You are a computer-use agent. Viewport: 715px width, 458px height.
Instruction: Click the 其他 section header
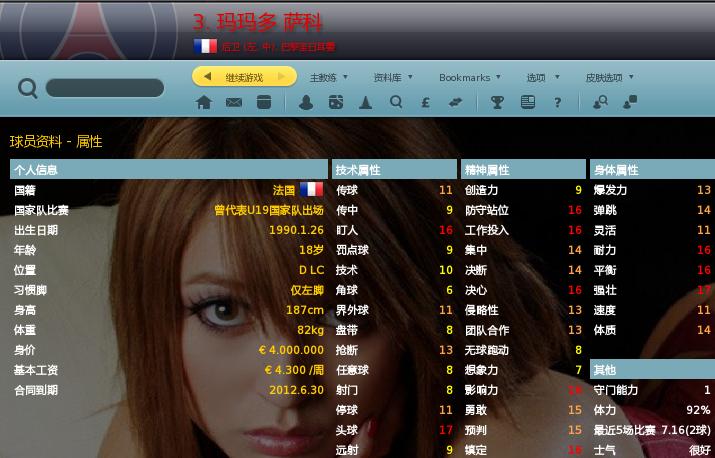point(653,369)
